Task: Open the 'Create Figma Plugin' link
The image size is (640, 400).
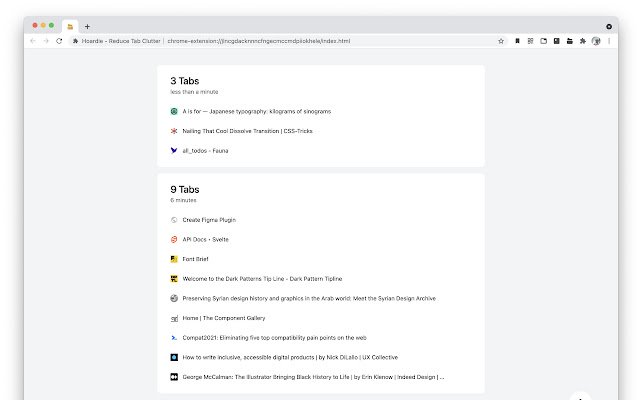Action: coord(209,220)
